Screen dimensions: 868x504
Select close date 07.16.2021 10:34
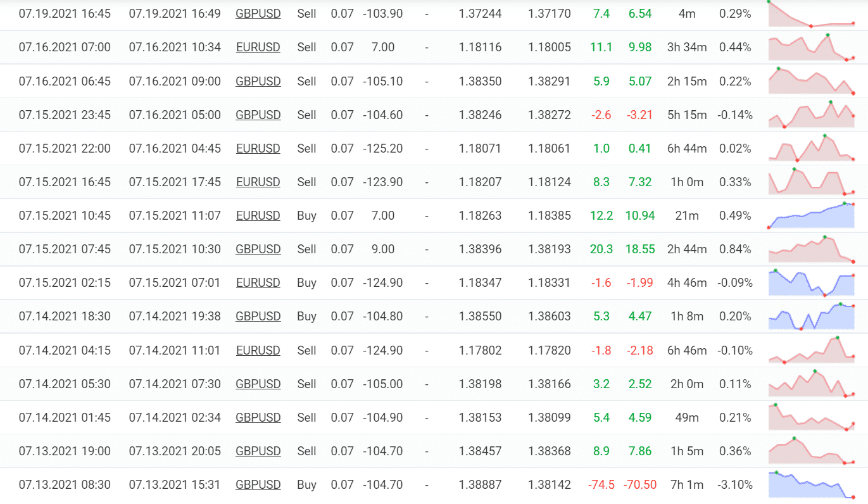pyautogui.click(x=175, y=47)
